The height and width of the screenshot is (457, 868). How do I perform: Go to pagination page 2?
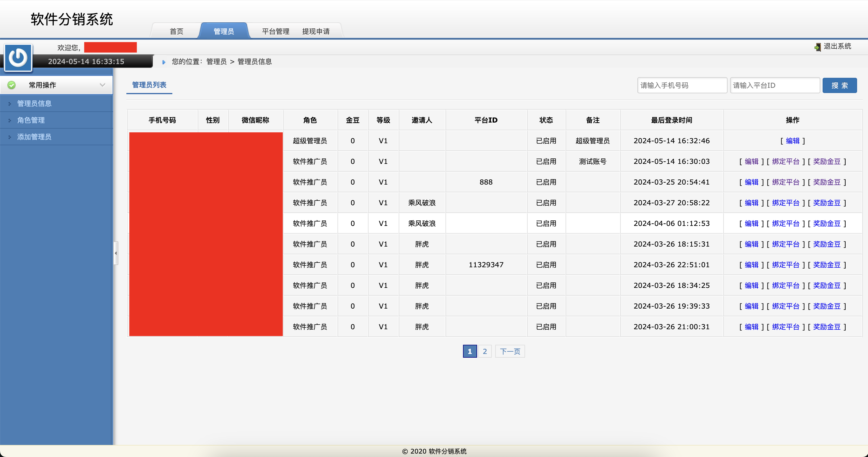point(485,351)
